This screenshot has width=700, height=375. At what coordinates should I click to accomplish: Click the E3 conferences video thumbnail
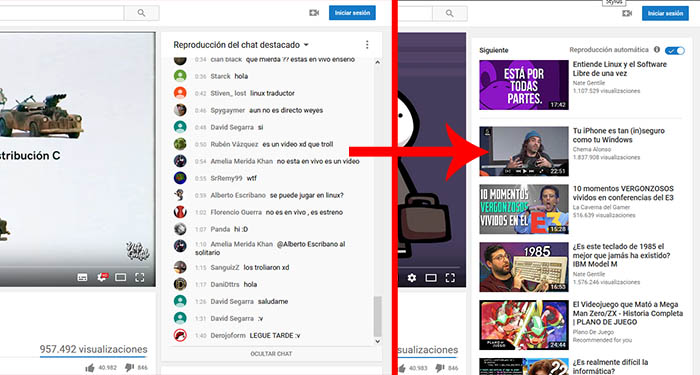pos(524,209)
